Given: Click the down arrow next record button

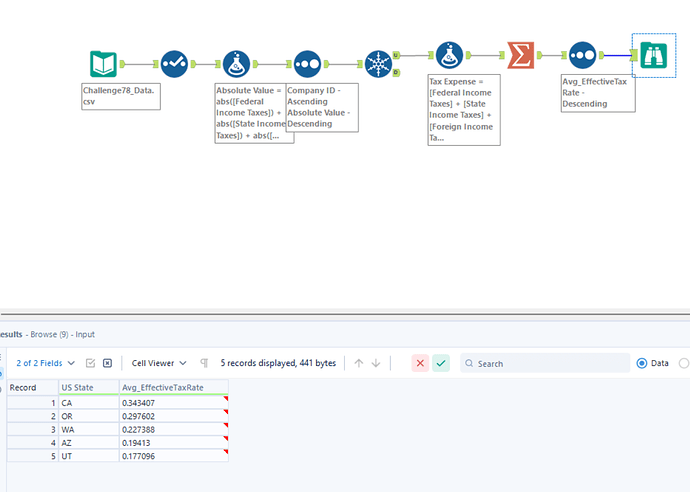Looking at the screenshot, I should point(376,363).
